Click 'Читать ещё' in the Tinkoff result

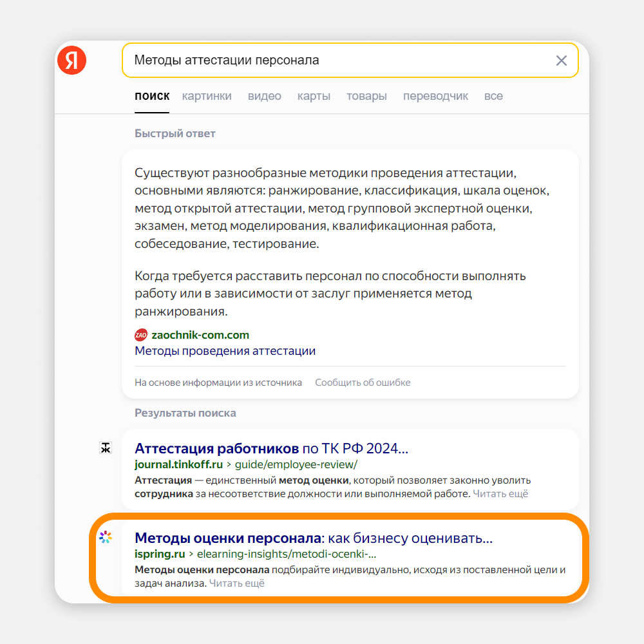pyautogui.click(x=500, y=494)
